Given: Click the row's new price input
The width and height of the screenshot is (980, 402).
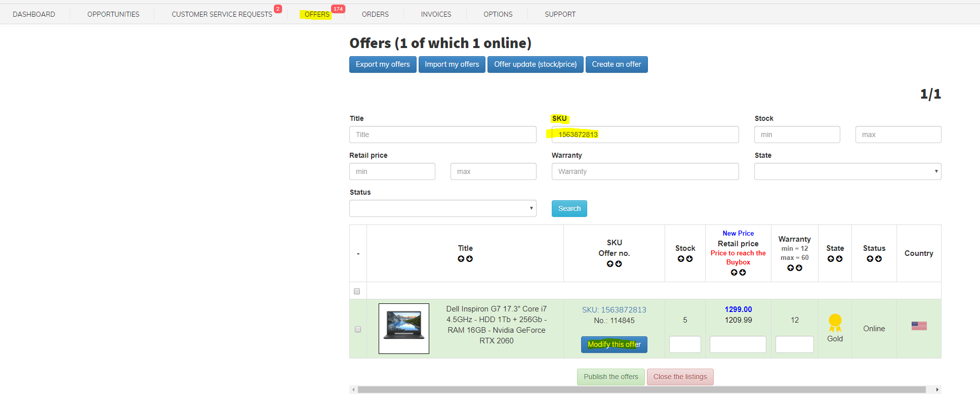Looking at the screenshot, I should coord(738,344).
